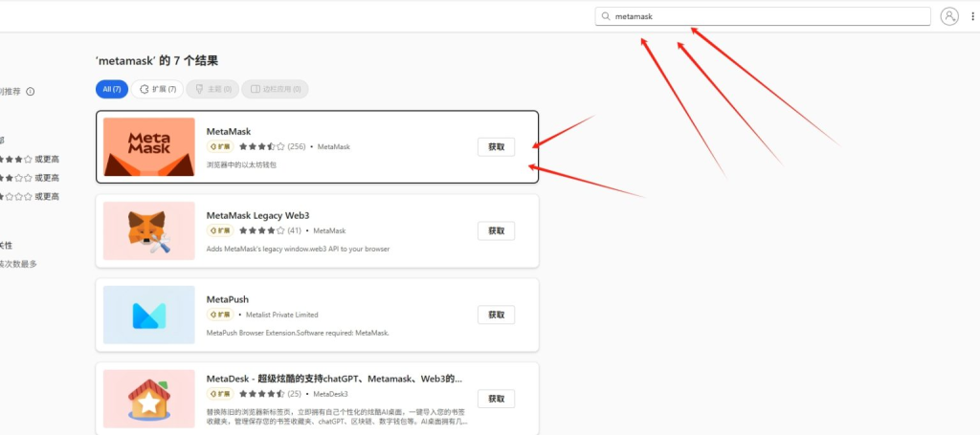Click the star rating on MetaMask Legacy Web3
The image size is (980, 435).
262,230
